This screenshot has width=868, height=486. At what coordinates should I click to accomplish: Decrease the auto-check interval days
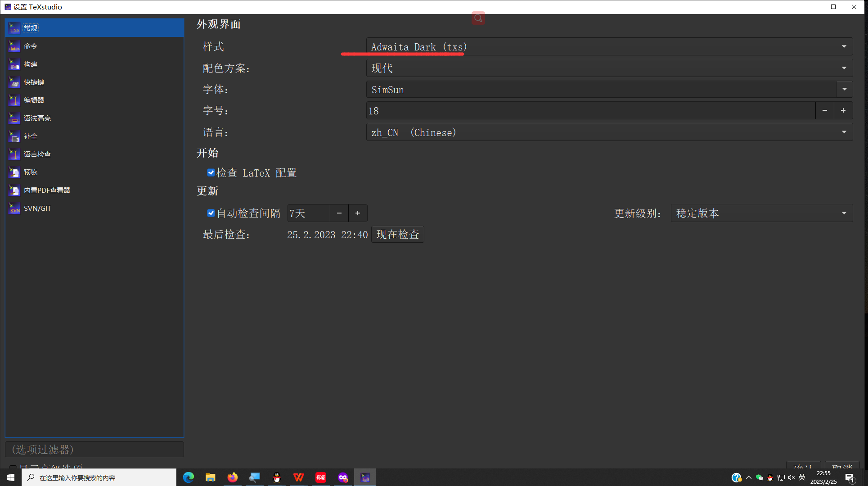point(339,213)
